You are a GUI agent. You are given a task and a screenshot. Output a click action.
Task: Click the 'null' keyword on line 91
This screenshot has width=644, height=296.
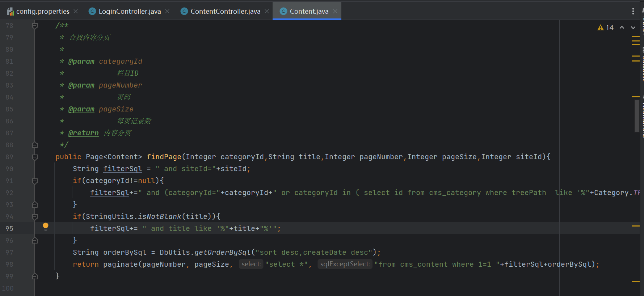point(147,181)
